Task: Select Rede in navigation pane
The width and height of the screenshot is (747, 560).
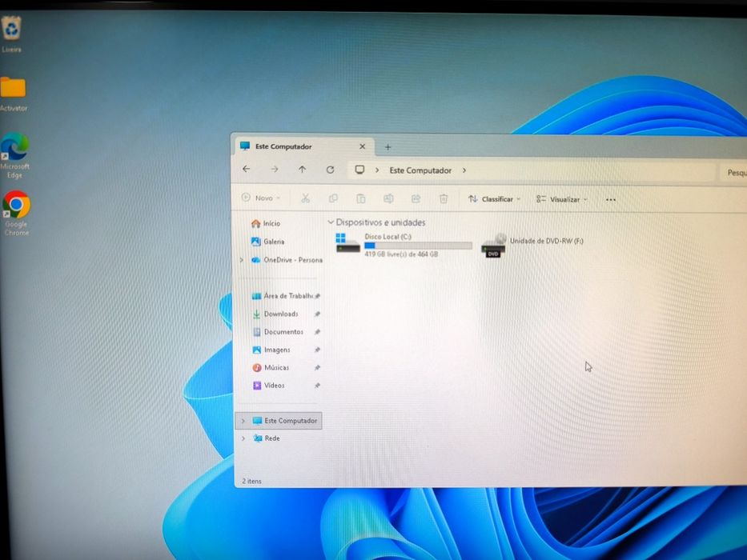Action: pos(267,438)
